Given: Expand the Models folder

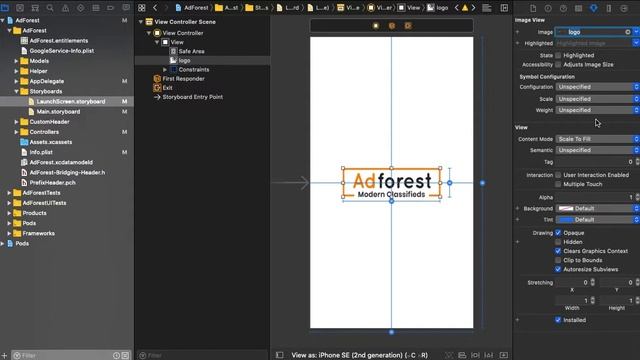Looking at the screenshot, I should click(16, 61).
